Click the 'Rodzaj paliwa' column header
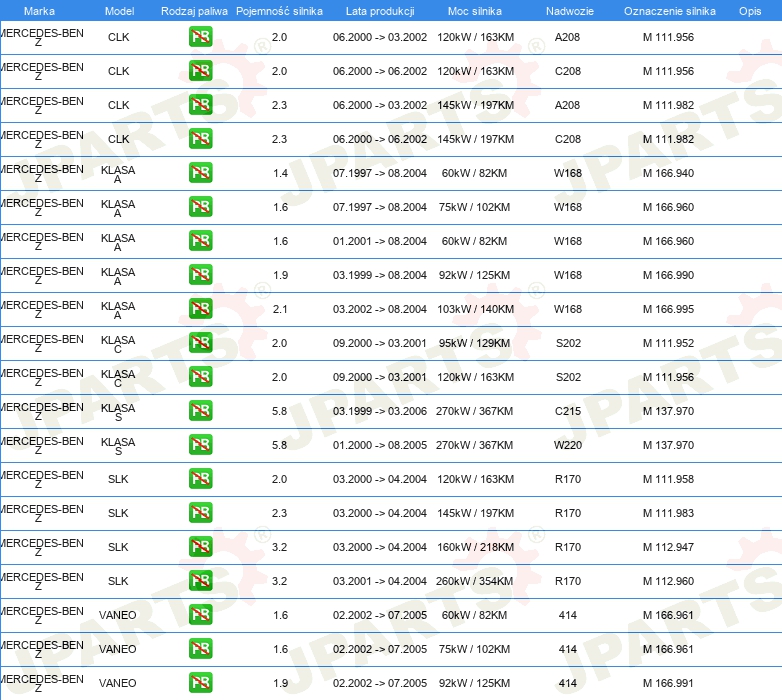782x700 pixels. (x=194, y=11)
